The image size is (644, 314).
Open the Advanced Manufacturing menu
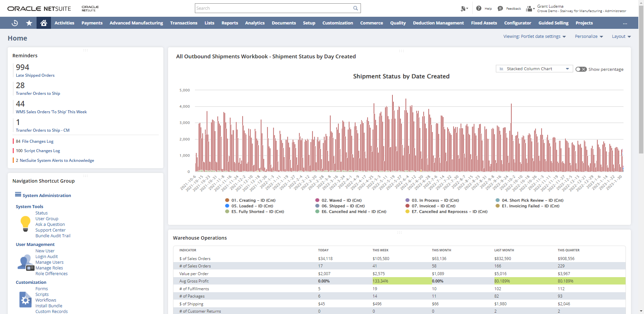pos(136,23)
